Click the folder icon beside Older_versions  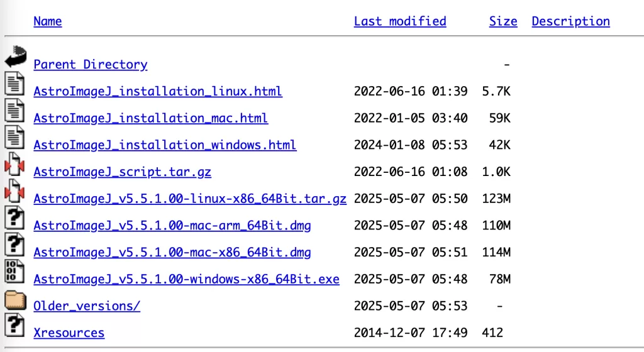coord(14,300)
